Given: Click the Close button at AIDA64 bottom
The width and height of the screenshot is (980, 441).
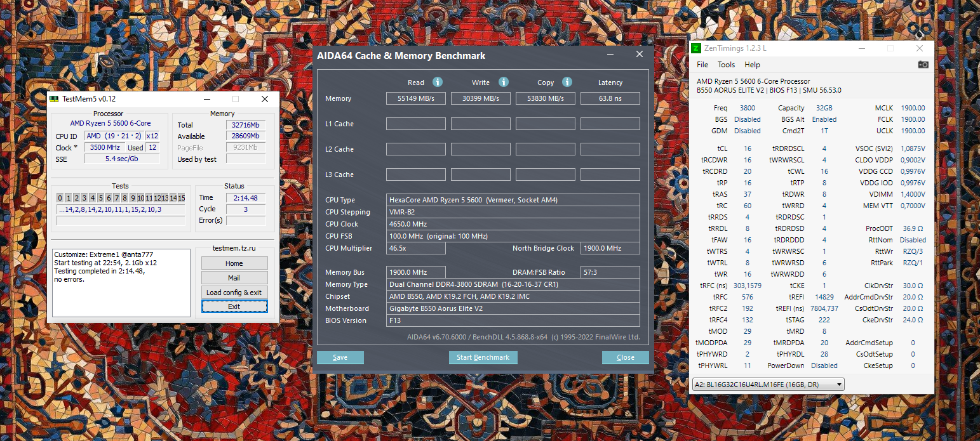Looking at the screenshot, I should (626, 357).
